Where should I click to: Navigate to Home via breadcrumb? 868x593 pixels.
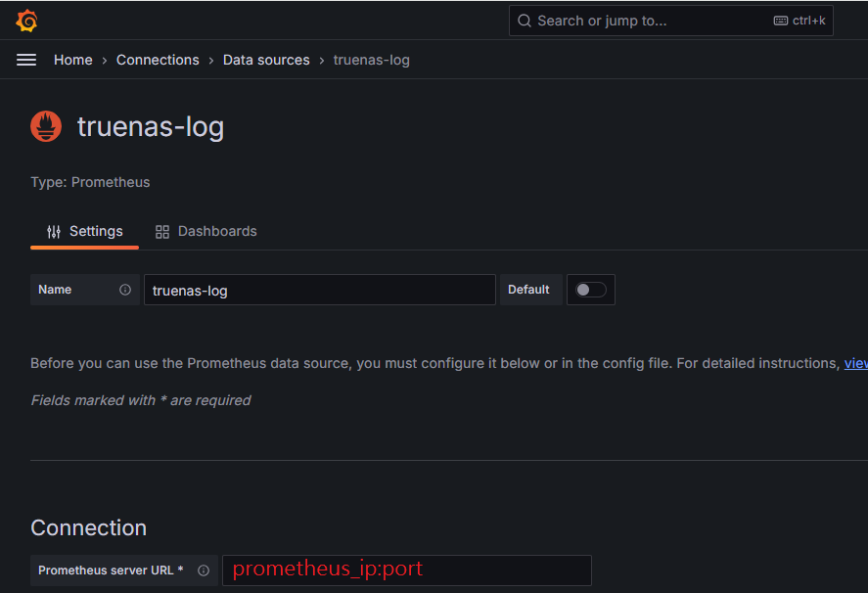tap(72, 60)
